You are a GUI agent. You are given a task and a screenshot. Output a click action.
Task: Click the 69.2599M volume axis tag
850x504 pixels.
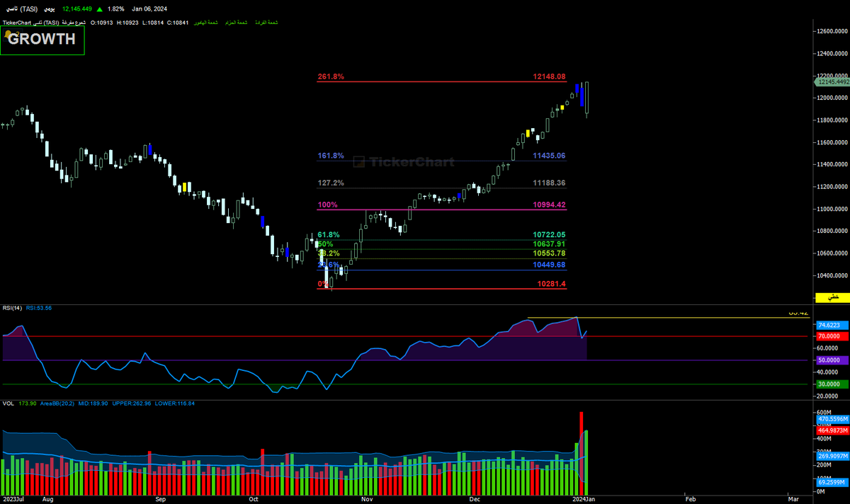point(832,481)
